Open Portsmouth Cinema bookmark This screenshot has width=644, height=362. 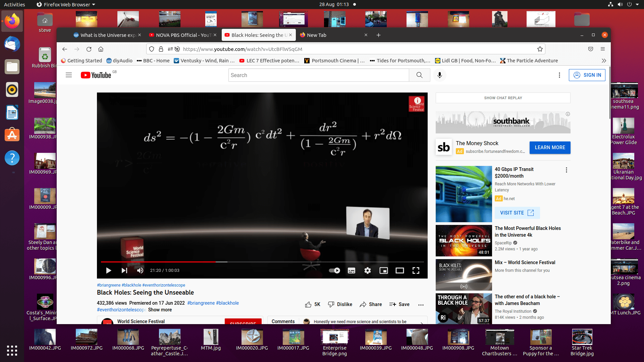(334, 61)
